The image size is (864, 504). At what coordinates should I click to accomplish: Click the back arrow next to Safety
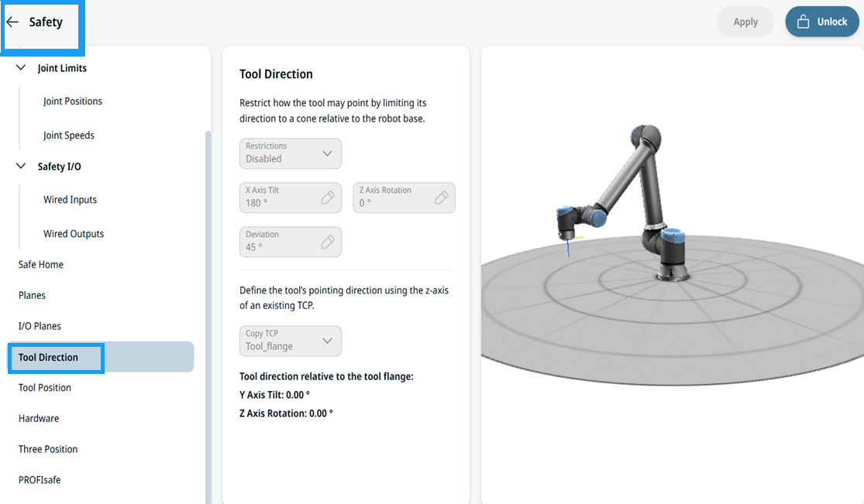point(12,22)
